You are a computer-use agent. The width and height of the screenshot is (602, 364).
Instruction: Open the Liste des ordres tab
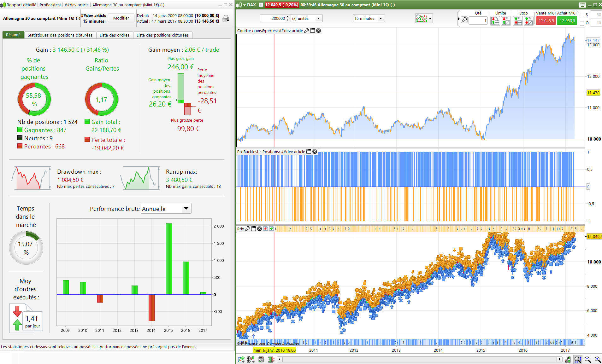pyautogui.click(x=115, y=35)
